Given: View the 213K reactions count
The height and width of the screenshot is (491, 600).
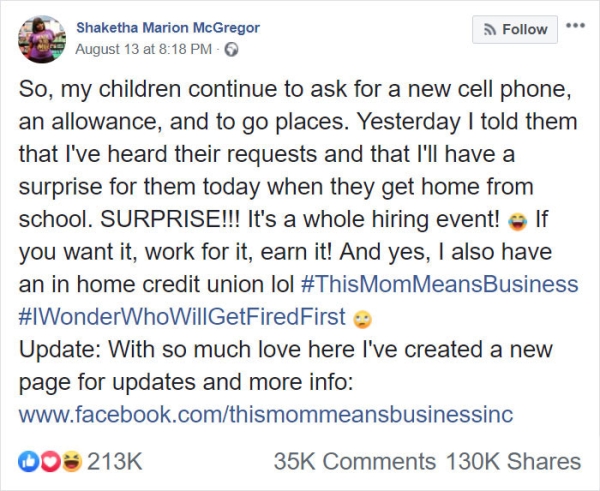Looking at the screenshot, I should click(x=115, y=461).
